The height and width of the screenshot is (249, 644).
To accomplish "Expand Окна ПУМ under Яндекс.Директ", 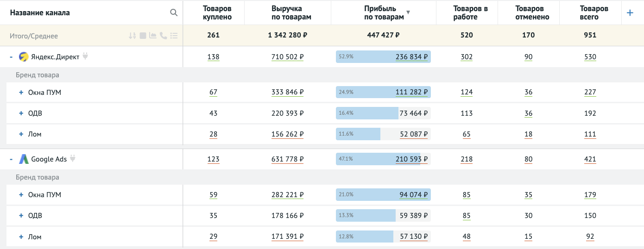I will 21,93.
